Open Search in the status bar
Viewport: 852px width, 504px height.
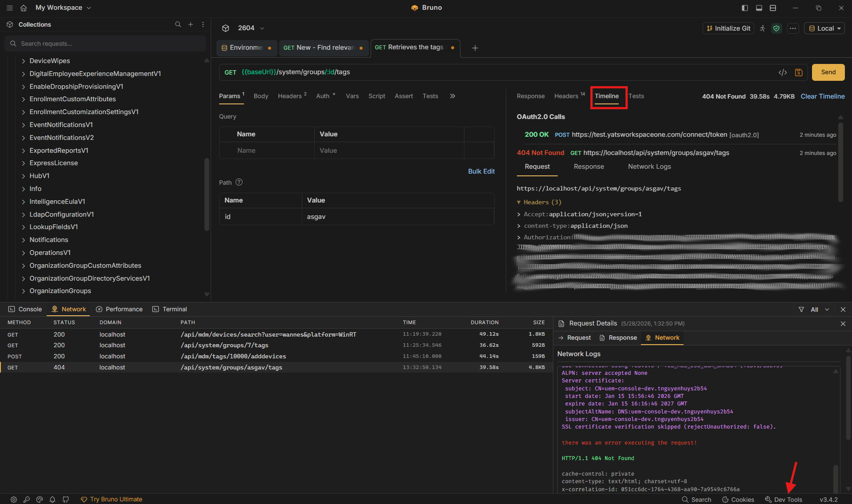tap(696, 500)
